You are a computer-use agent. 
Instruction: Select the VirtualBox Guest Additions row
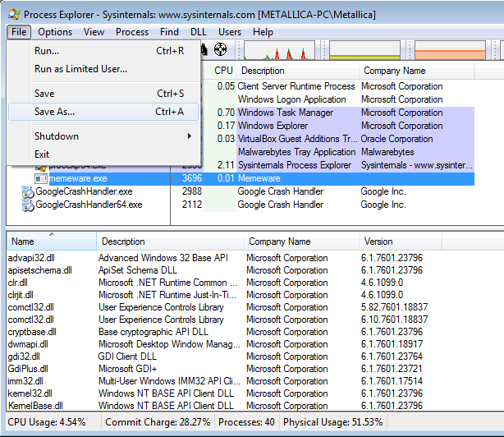click(x=339, y=139)
